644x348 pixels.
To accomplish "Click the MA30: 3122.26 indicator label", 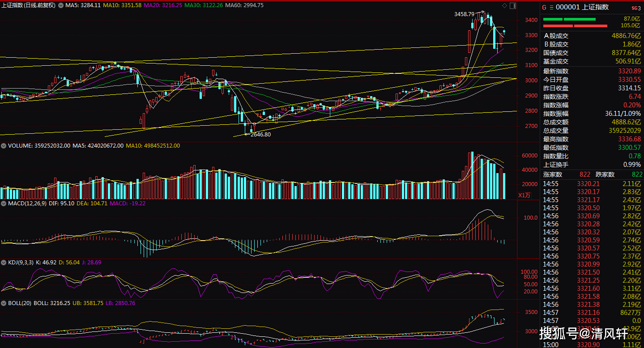I will (204, 5).
